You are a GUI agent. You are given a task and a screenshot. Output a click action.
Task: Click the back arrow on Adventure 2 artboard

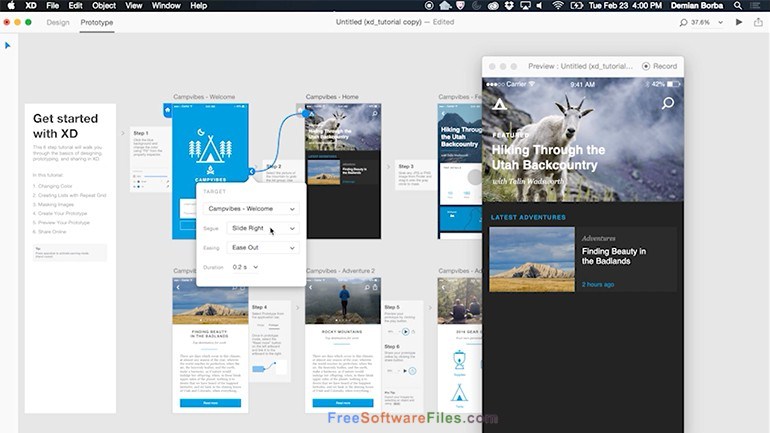[311, 287]
